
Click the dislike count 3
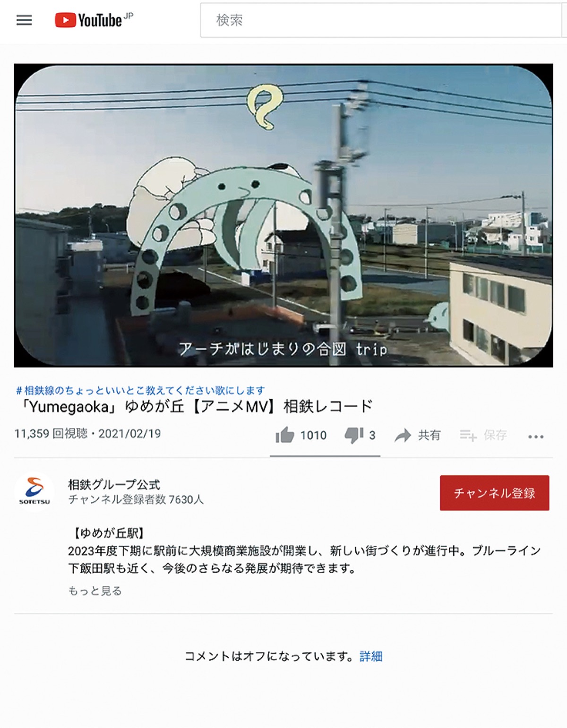[x=372, y=435]
